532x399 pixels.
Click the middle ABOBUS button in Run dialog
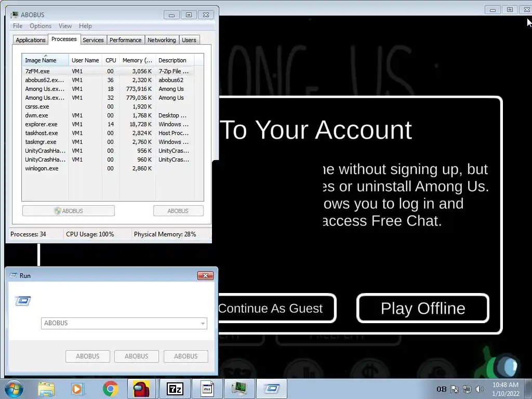(137, 356)
